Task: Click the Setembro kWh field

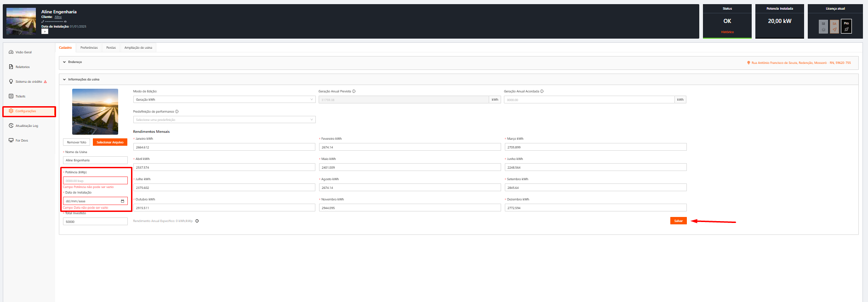Action: 596,188
